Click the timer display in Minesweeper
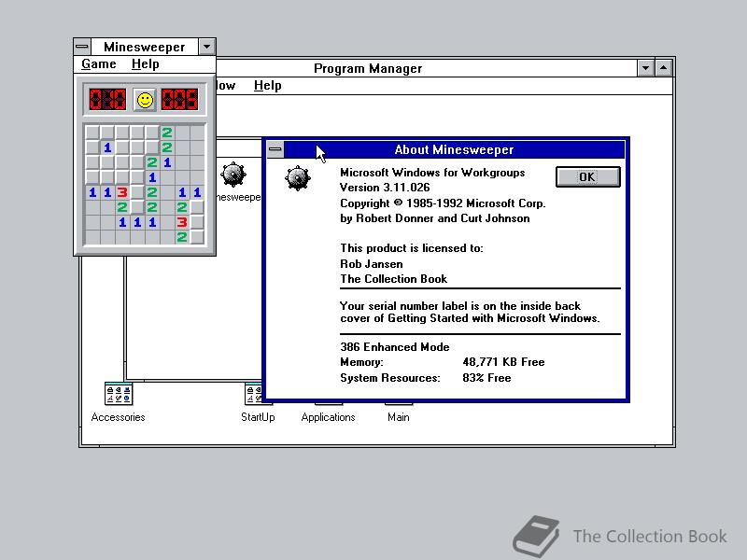The width and height of the screenshot is (747, 560). click(x=179, y=100)
